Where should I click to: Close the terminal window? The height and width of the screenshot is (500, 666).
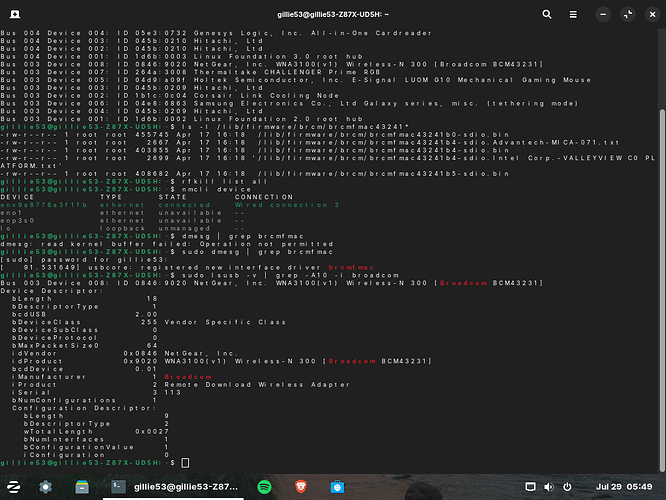pos(652,14)
